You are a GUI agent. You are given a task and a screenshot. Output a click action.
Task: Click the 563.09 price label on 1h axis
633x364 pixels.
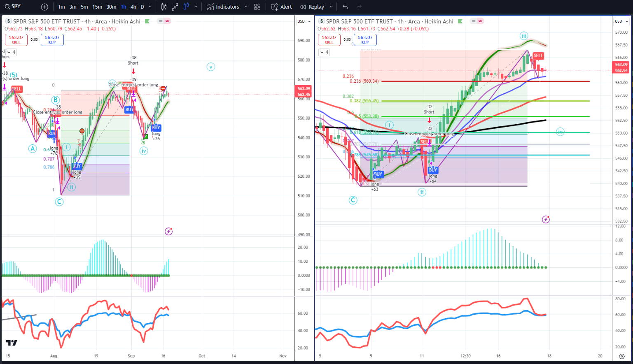(621, 65)
